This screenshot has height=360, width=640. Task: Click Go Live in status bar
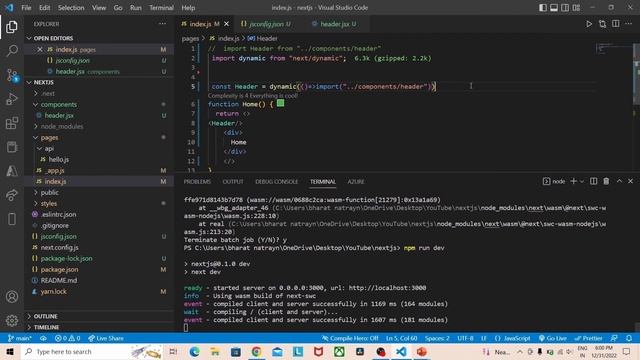click(552, 338)
